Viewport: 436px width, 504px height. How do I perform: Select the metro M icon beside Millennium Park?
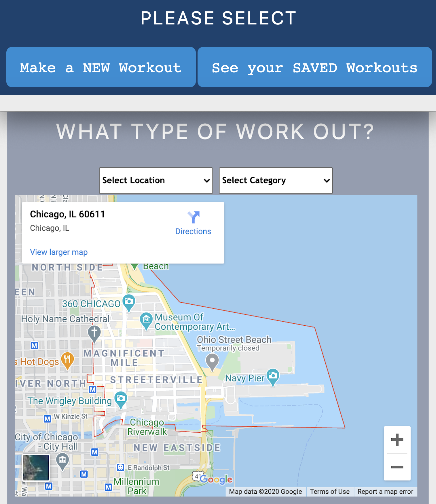click(108, 487)
